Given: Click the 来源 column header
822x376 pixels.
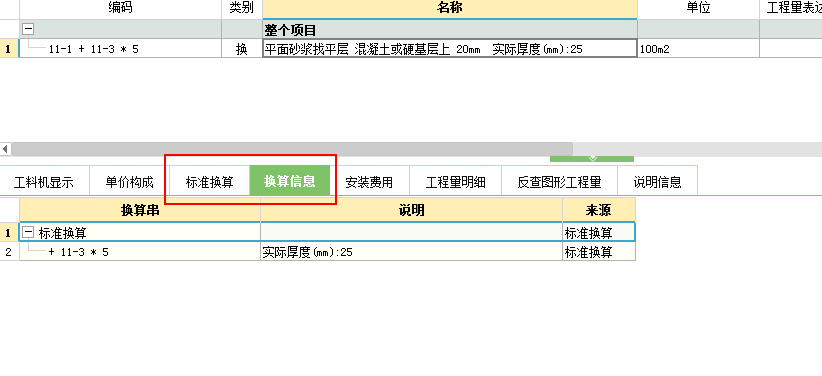Looking at the screenshot, I should coord(599,210).
